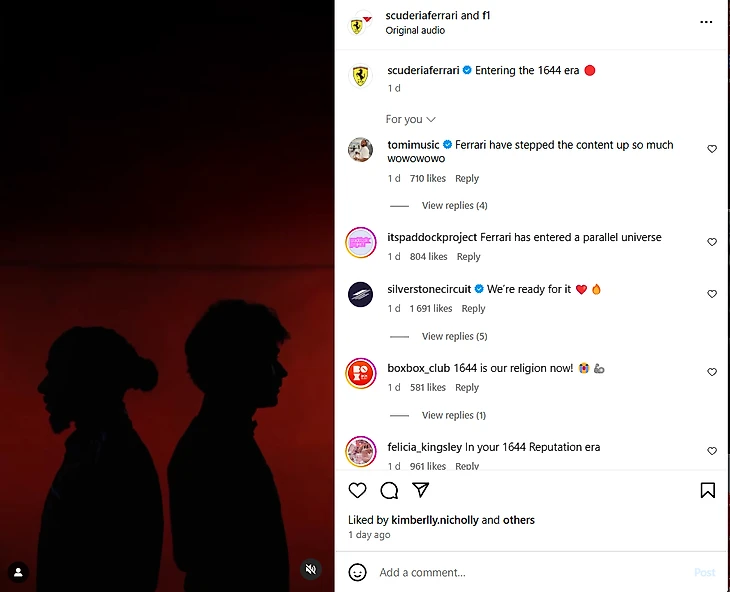
Task: Reply to itspaddockproject's comment
Action: 468,256
